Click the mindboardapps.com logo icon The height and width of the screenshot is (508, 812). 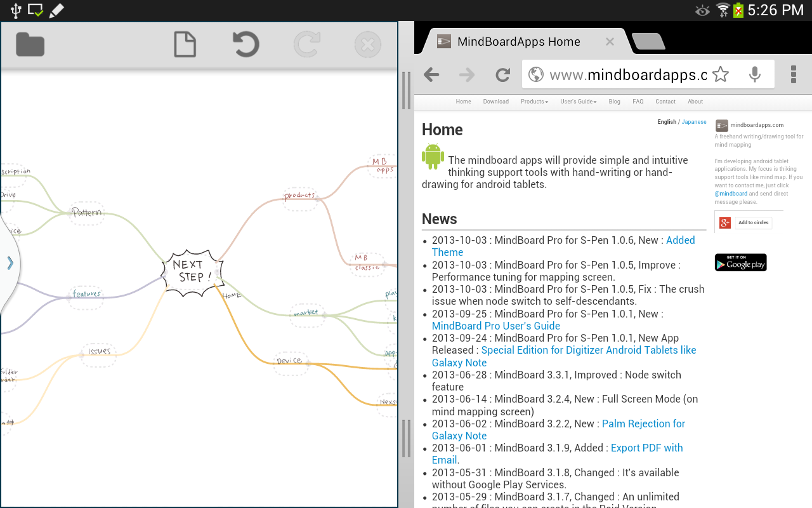point(721,126)
